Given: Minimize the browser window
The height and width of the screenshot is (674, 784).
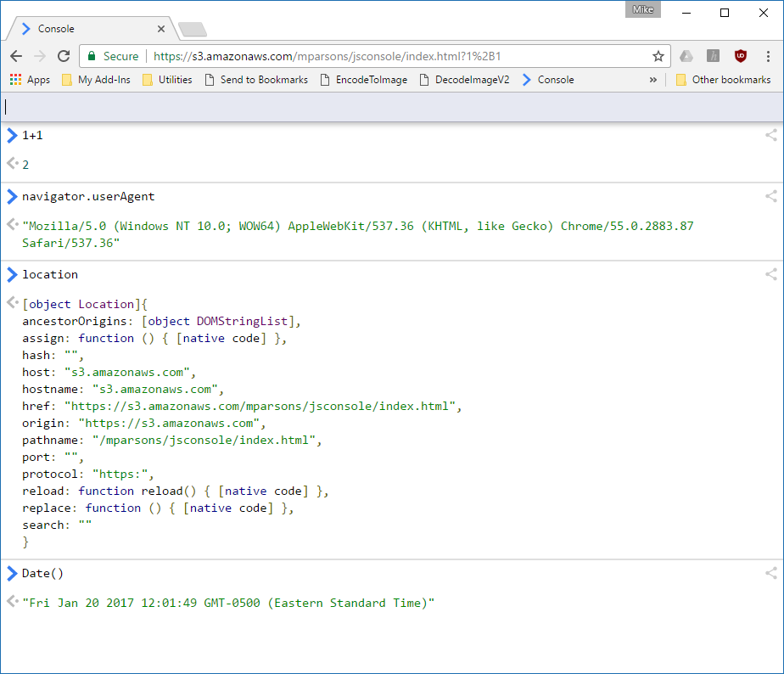Looking at the screenshot, I should coord(686,13).
